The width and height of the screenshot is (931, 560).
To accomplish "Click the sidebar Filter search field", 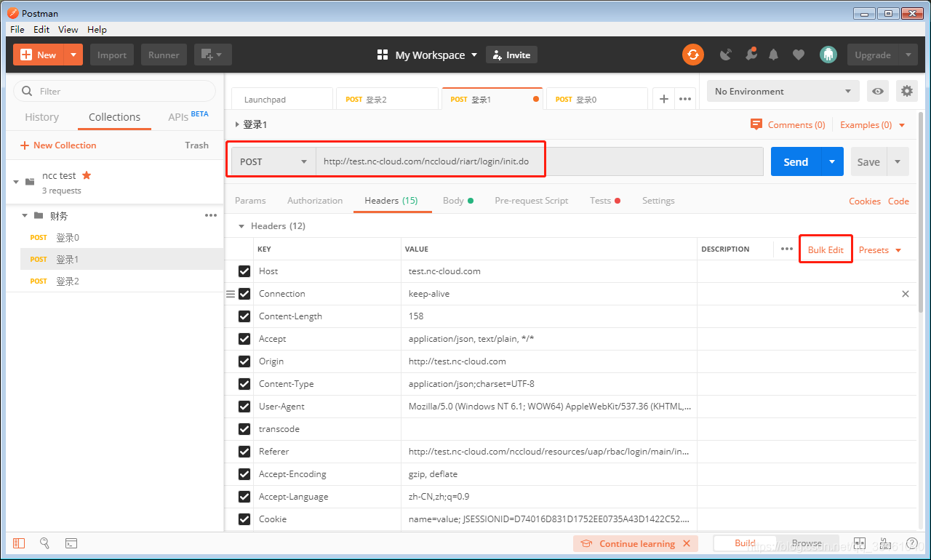I will [115, 91].
